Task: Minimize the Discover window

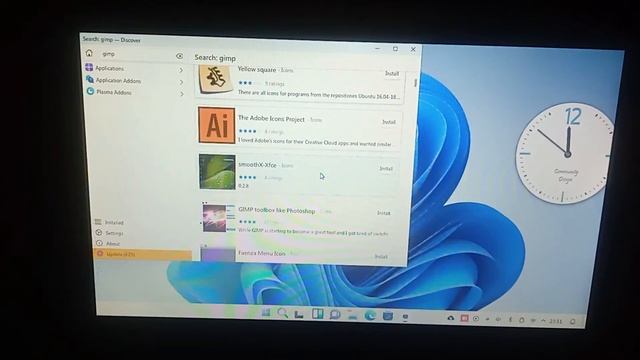Action: [378, 49]
